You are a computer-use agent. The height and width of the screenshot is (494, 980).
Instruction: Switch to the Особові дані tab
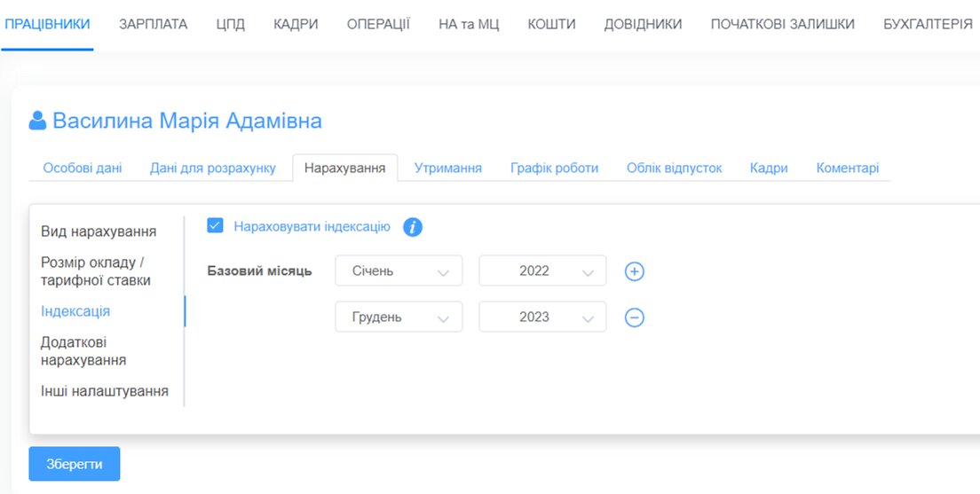pyautogui.click(x=83, y=168)
